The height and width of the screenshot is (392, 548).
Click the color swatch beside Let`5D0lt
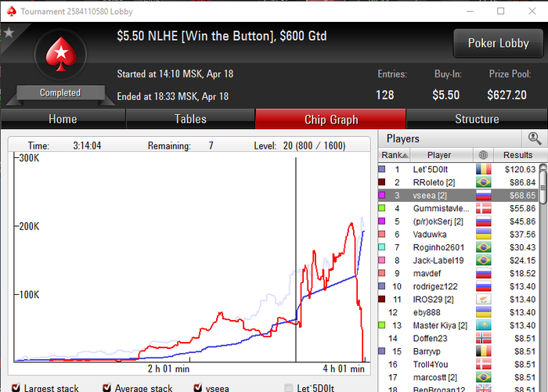point(382,170)
